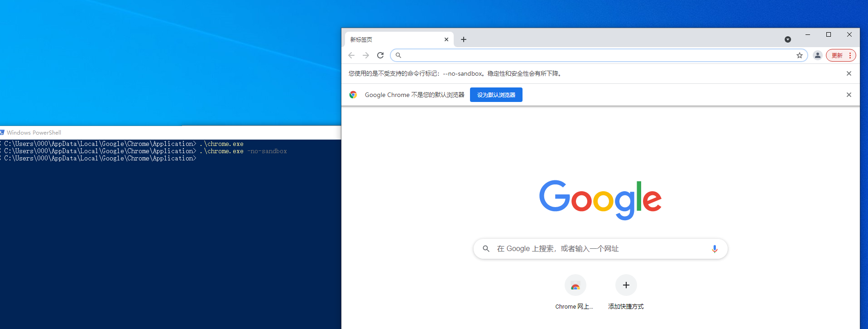Click the '.\chrome.exe -no-sandbox' command line
The height and width of the screenshot is (329, 868).
coord(243,151)
